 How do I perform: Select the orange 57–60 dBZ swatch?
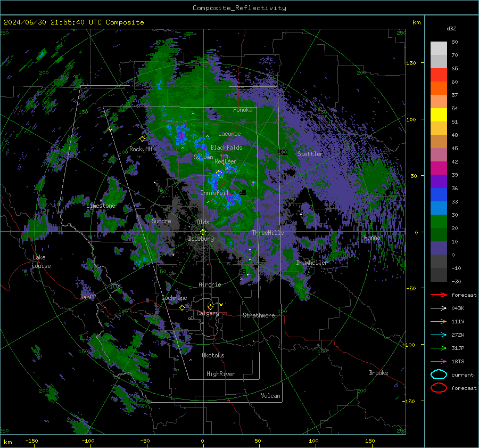439,88
